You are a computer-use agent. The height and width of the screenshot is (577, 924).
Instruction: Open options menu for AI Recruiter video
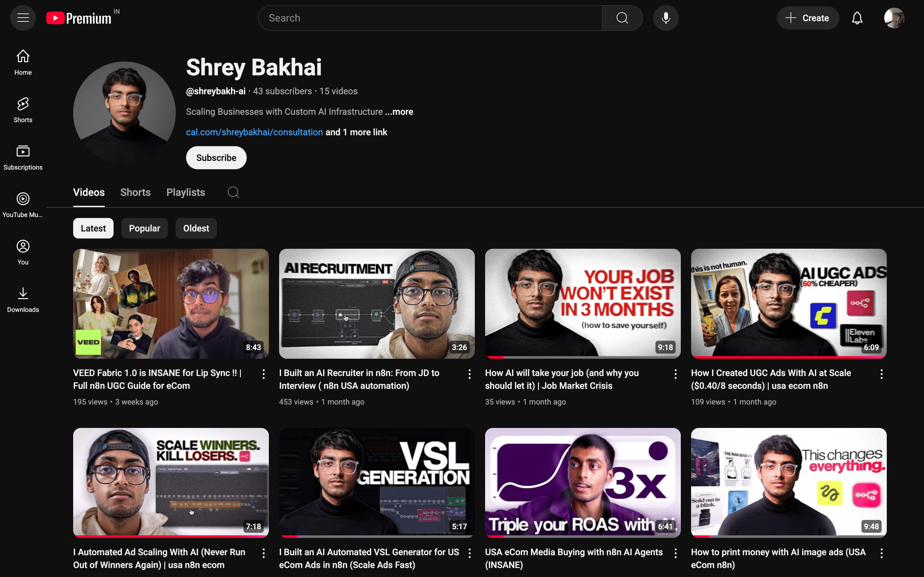470,374
